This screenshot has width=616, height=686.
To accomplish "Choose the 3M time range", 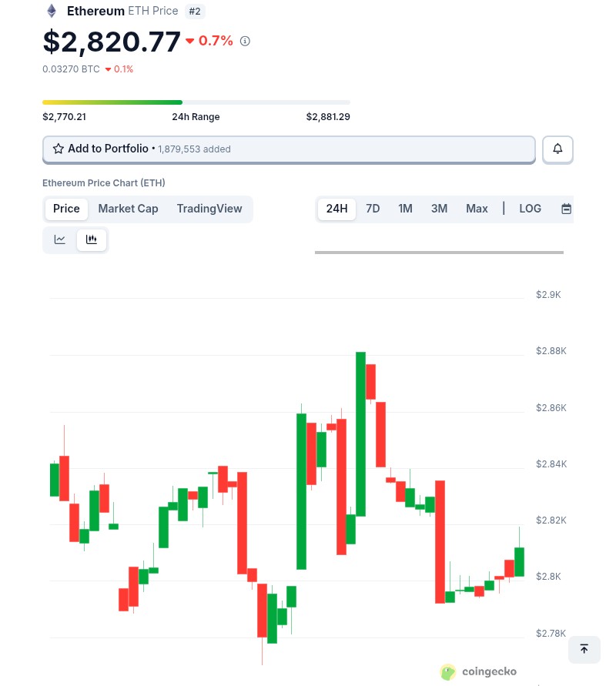I will click(x=439, y=209).
